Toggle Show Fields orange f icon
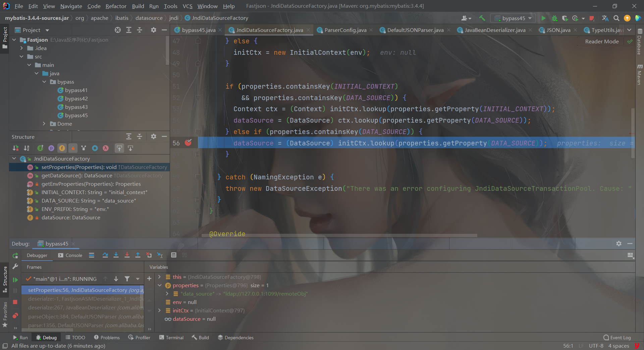This screenshot has width=644, height=350. [62, 148]
